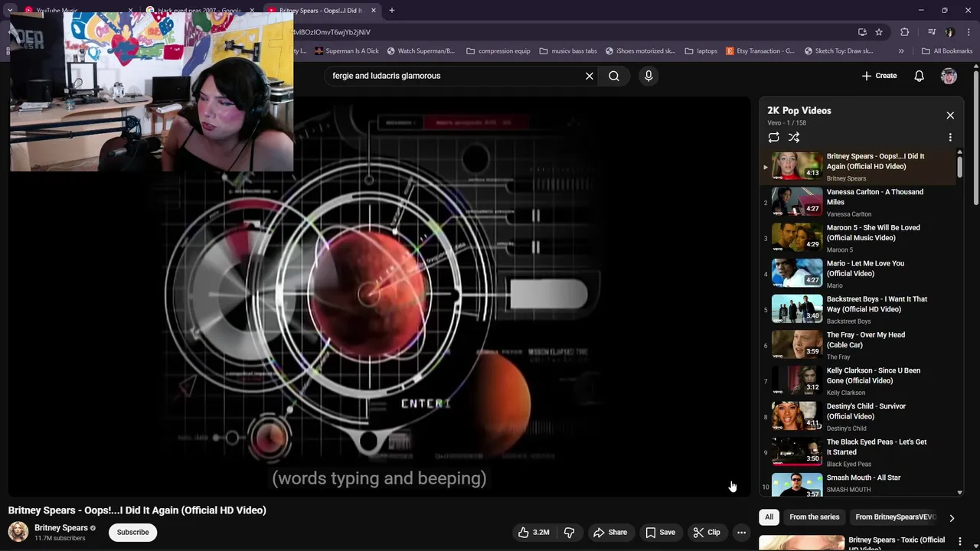The height and width of the screenshot is (551, 980).
Task: Open the iShoes motorized bookmark
Action: click(x=640, y=51)
